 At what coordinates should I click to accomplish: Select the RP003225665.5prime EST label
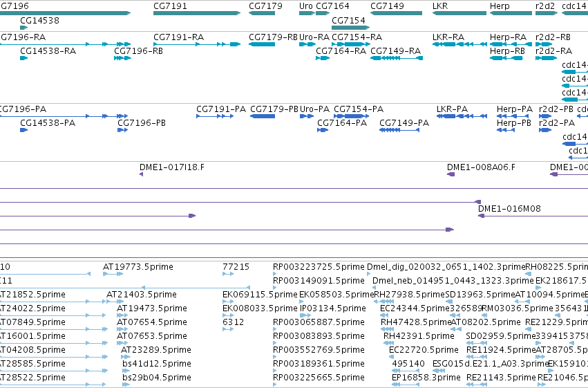[x=319, y=378]
